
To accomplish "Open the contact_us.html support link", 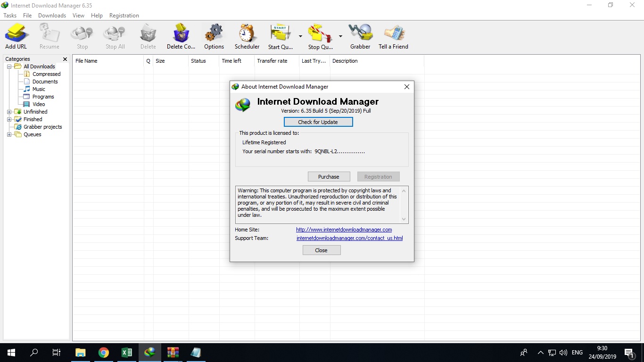I will 349,238.
